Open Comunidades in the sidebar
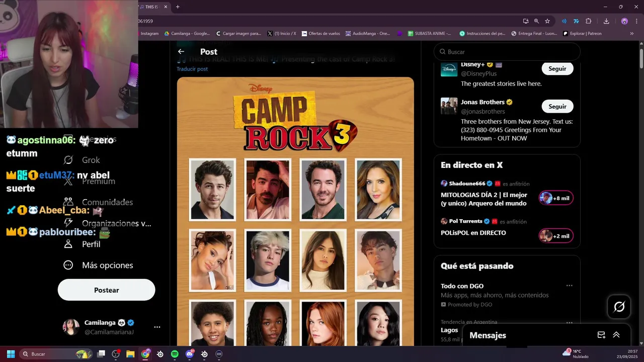Image resolution: width=644 pixels, height=362 pixels. coord(98,202)
